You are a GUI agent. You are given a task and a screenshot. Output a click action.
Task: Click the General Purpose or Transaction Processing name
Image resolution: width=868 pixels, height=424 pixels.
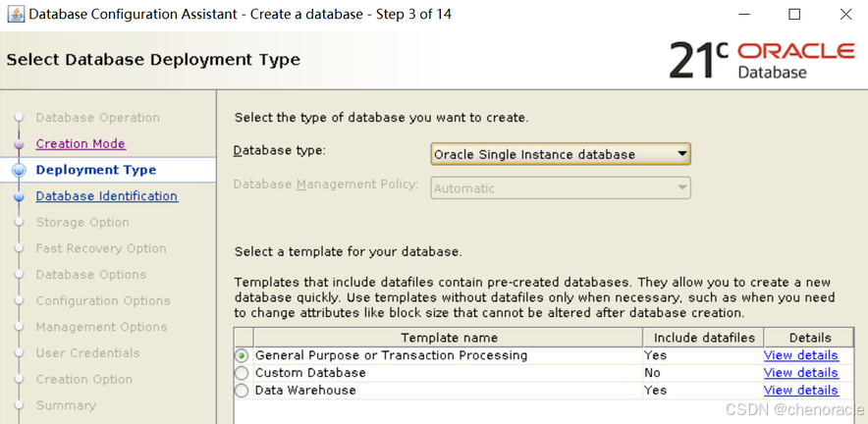click(x=392, y=355)
